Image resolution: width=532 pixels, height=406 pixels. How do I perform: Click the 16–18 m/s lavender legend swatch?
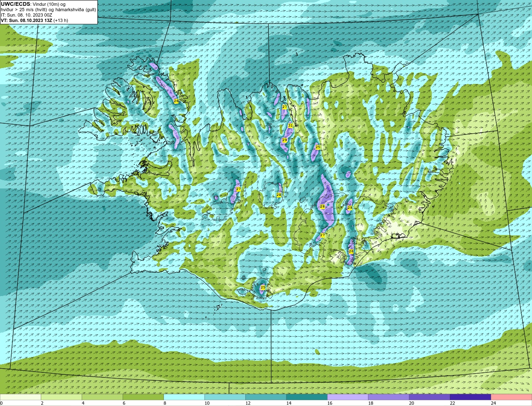348,397
